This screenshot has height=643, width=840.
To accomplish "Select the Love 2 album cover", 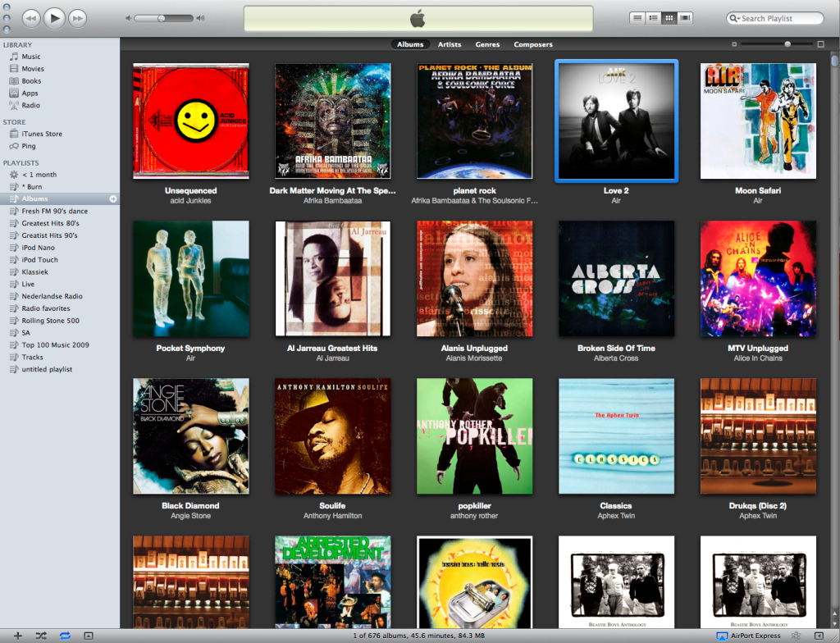I will point(616,121).
